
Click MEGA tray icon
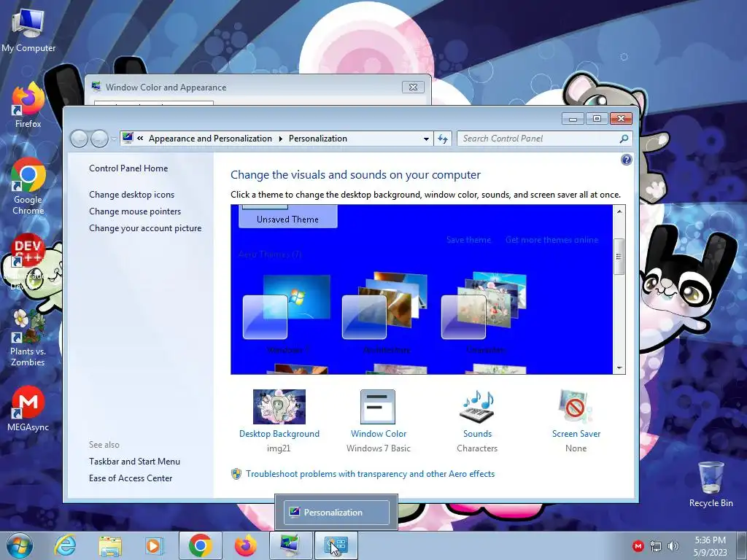(x=638, y=546)
